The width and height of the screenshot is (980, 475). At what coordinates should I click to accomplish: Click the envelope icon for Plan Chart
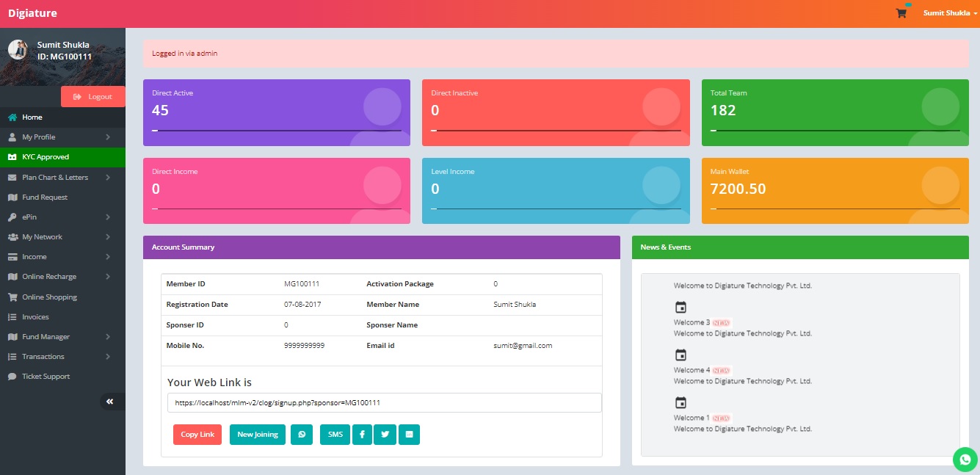point(12,178)
